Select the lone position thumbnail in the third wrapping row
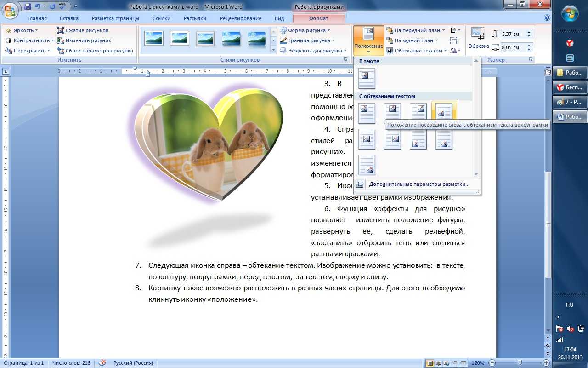This screenshot has width=588, height=368. 367,165
